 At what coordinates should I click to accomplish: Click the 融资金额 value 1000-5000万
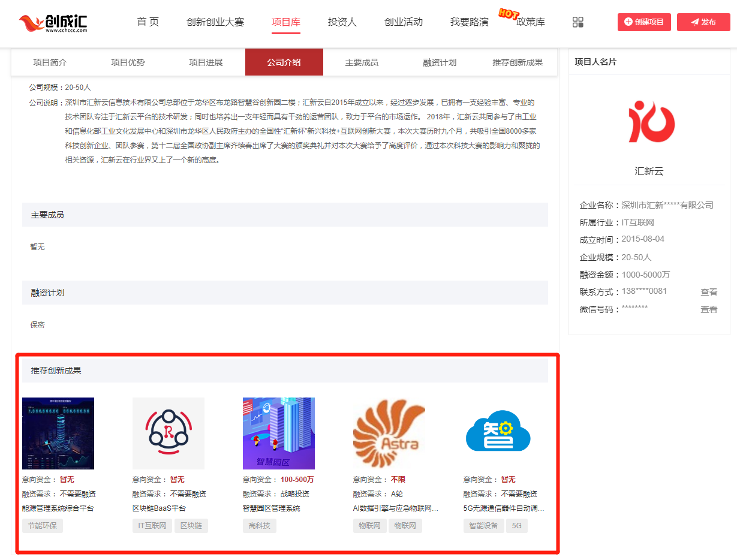[x=646, y=275]
